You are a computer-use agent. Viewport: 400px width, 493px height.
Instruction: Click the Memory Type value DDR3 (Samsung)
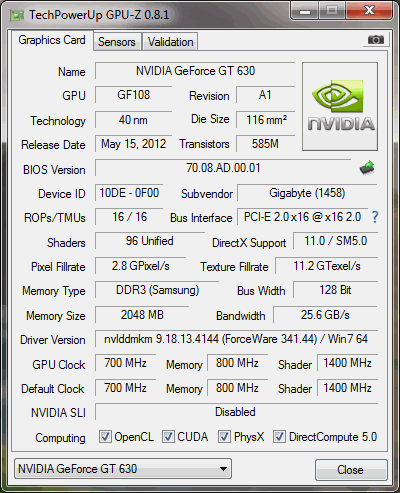point(157,290)
